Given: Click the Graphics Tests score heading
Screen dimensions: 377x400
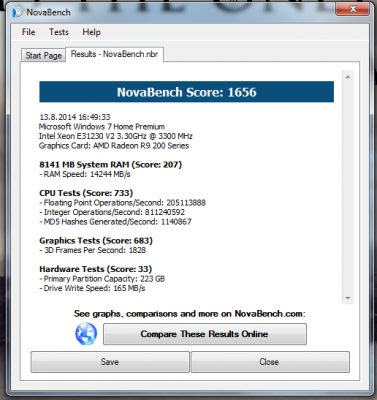Looking at the screenshot, I should (96, 241).
